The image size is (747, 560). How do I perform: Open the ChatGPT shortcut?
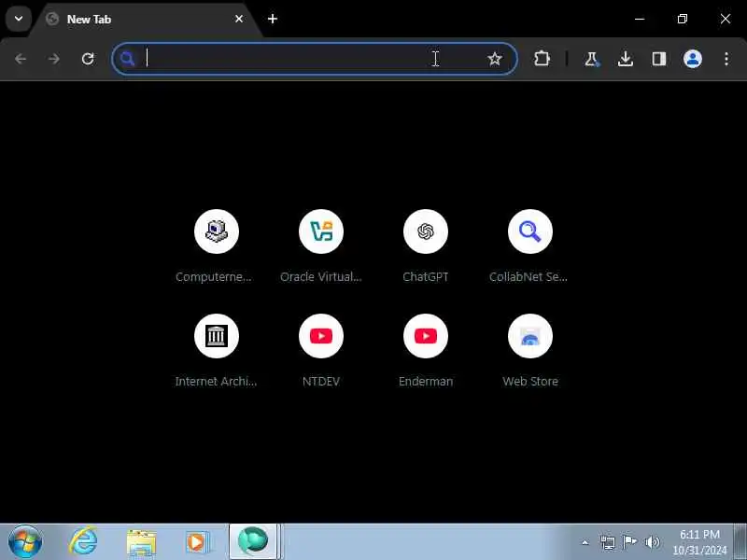click(x=426, y=247)
